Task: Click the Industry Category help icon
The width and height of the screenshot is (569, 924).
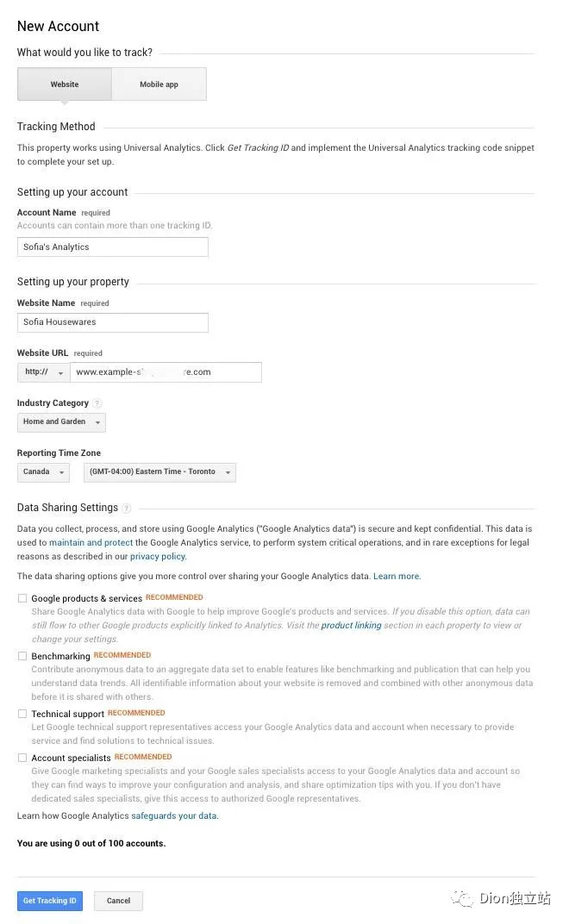Action: pos(97,403)
